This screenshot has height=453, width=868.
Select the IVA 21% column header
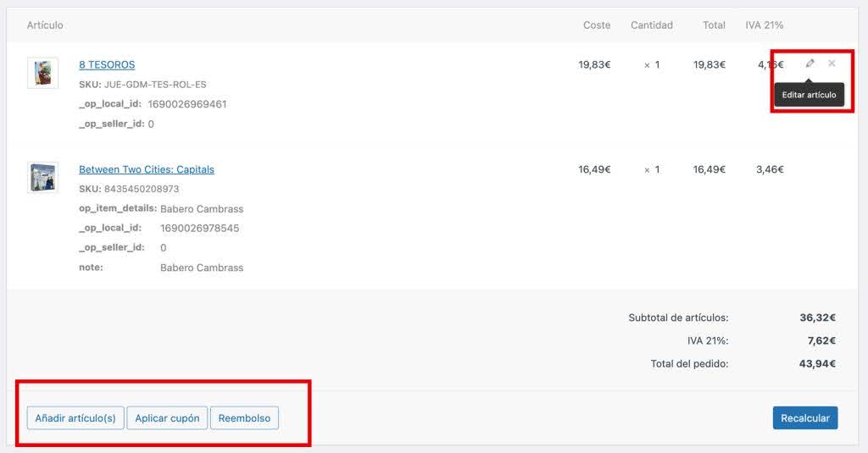point(764,25)
